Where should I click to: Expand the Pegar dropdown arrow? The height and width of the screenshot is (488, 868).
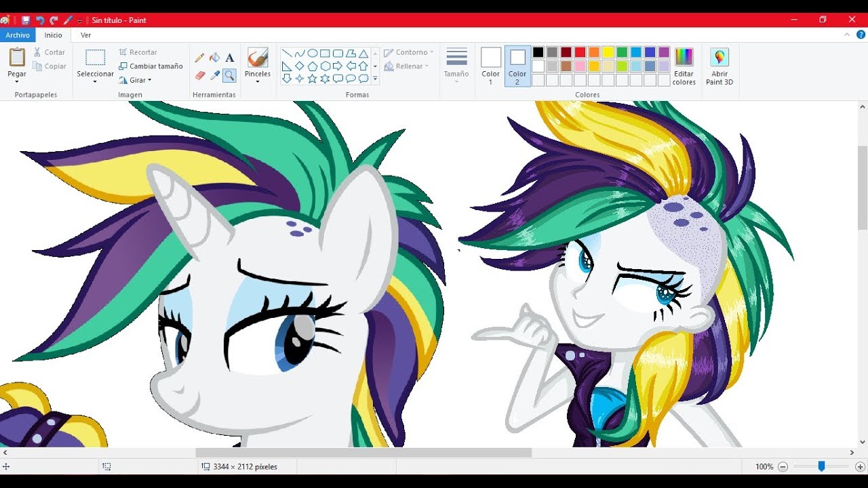(17, 82)
